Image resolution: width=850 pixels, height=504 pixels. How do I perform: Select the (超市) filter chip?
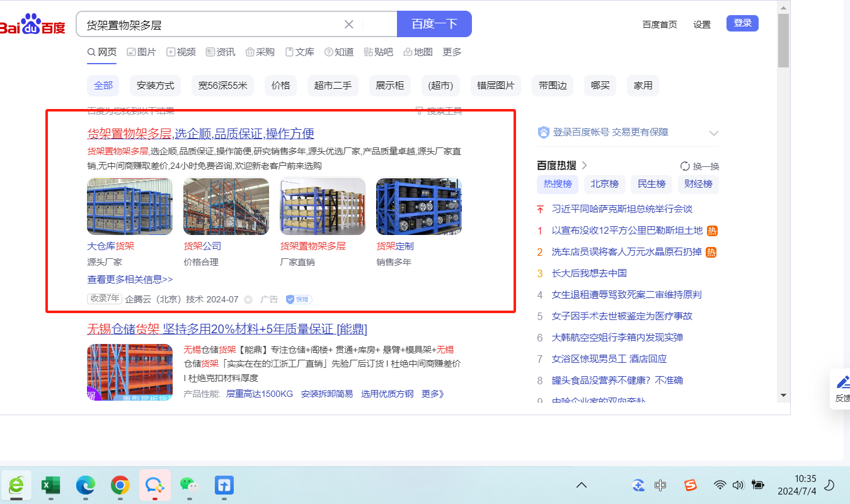440,86
